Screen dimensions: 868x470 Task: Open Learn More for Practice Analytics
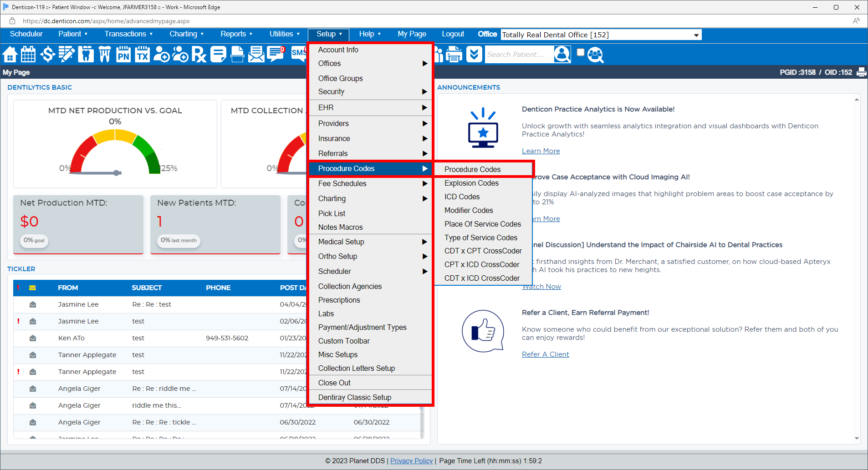[541, 151]
